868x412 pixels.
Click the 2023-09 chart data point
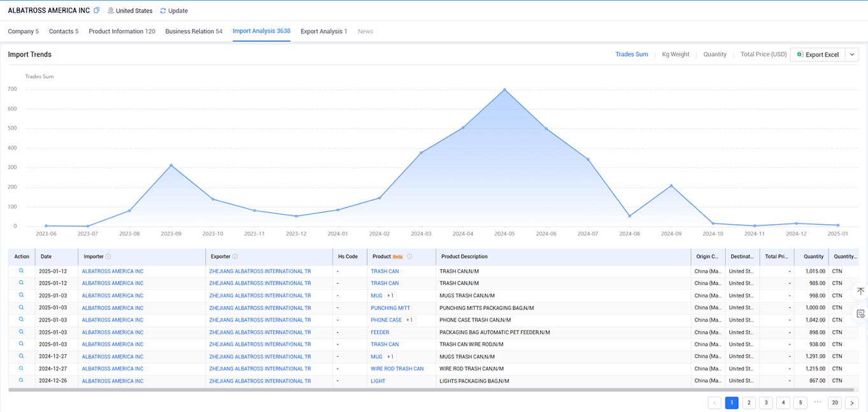pyautogui.click(x=171, y=166)
